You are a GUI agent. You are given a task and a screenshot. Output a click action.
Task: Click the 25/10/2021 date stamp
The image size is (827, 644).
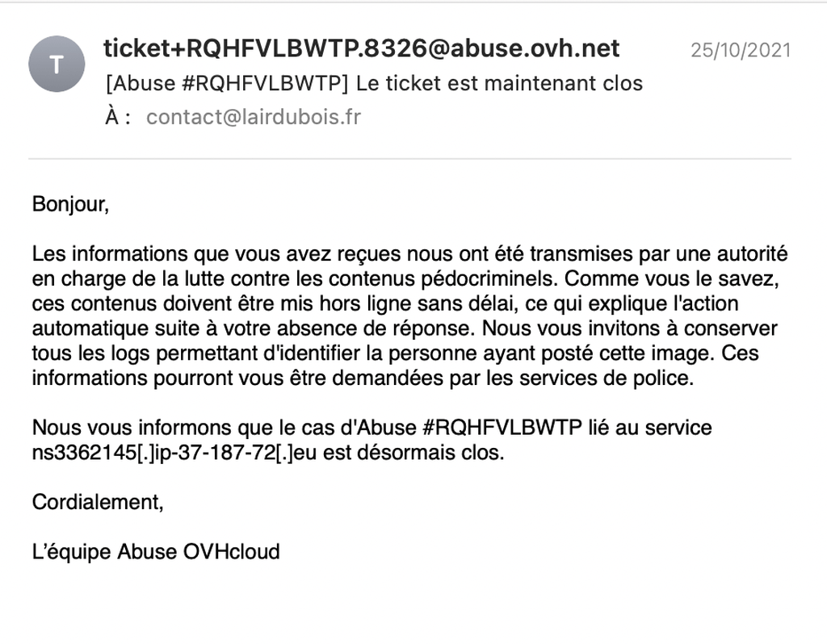tap(741, 51)
